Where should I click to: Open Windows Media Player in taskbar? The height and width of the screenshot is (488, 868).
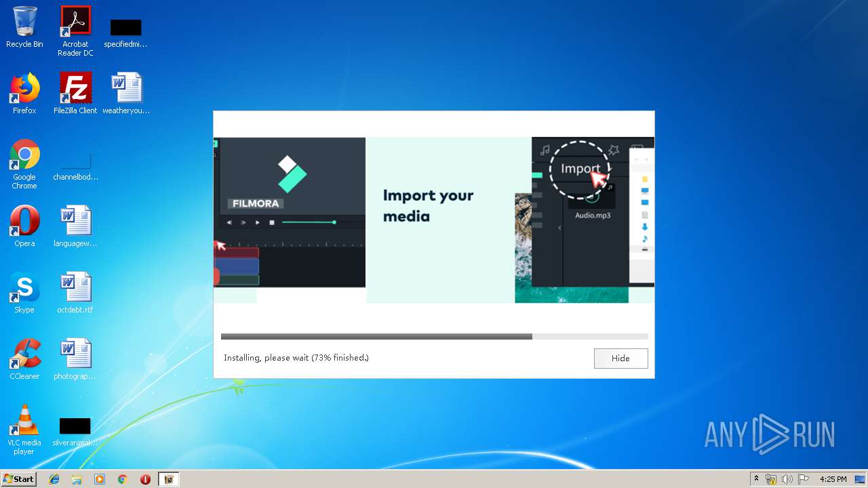pos(100,479)
